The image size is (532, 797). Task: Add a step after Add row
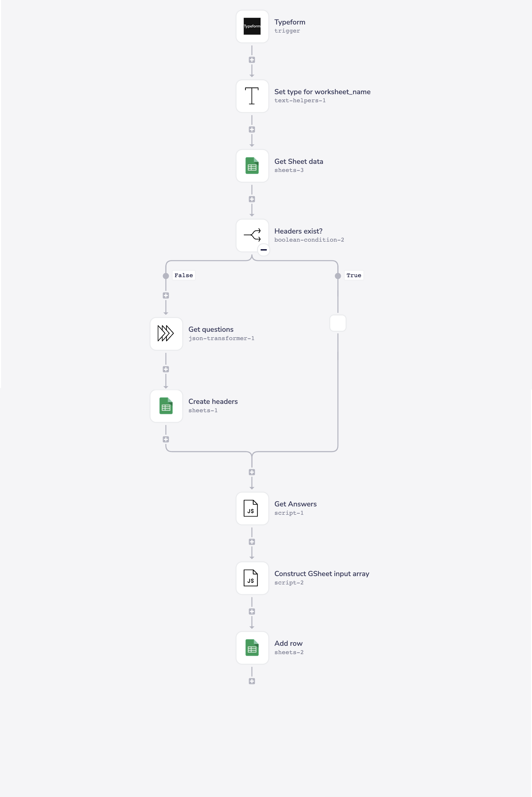[252, 681]
